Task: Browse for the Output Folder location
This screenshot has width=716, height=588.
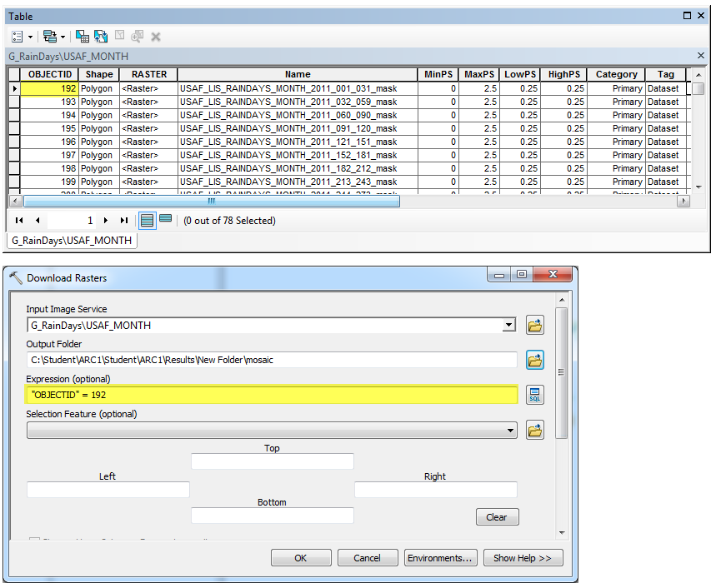Action: tap(535, 360)
